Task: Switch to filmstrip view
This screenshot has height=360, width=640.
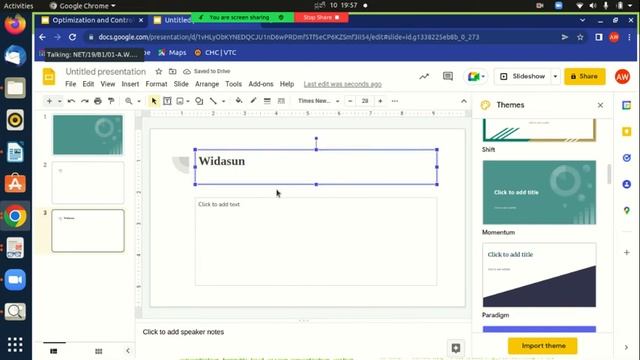Action: [x=54, y=351]
